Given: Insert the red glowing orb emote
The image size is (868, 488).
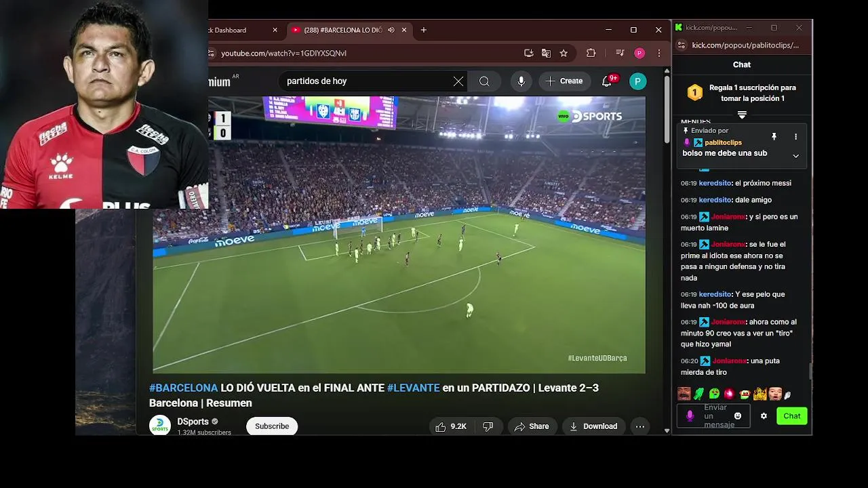Looking at the screenshot, I should [x=730, y=394].
